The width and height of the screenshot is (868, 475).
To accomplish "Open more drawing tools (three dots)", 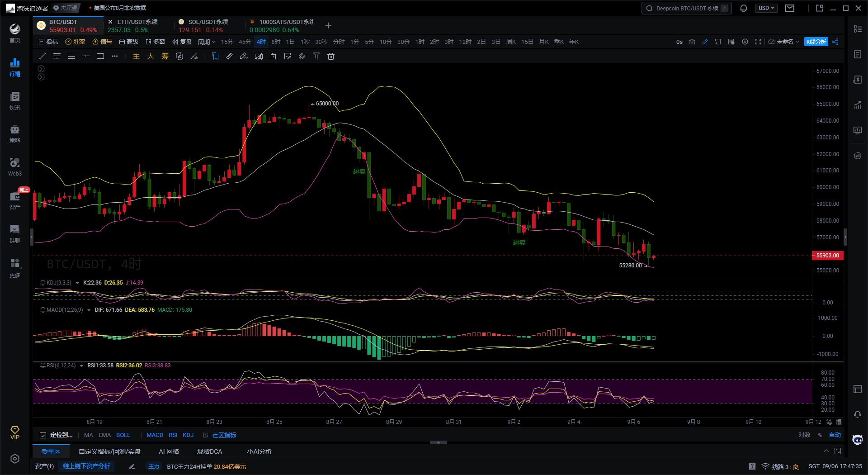I will [115, 56].
